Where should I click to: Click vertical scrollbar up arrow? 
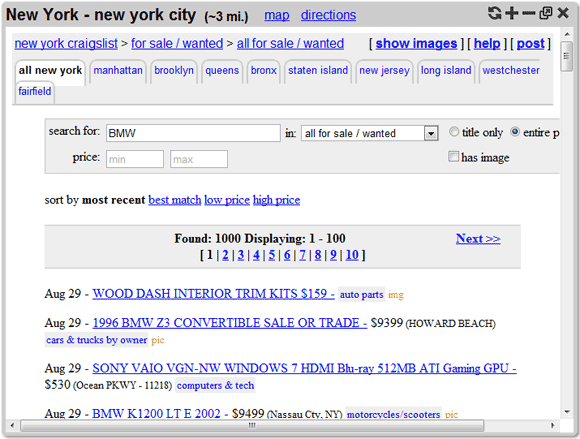[567, 34]
